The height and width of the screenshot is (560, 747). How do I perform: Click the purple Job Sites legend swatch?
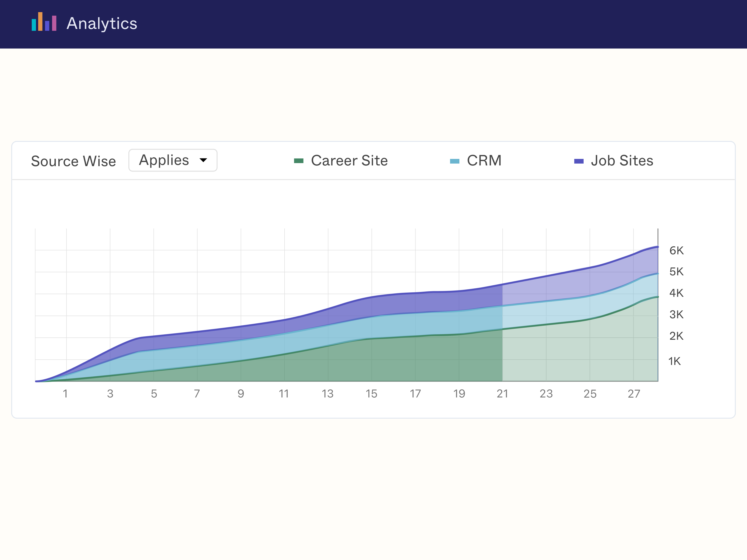tap(579, 161)
